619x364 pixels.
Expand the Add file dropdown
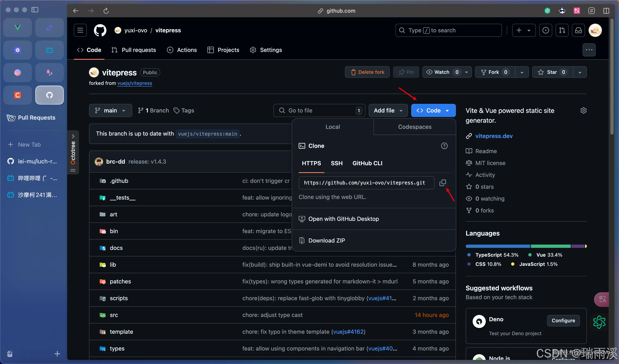[x=388, y=110]
